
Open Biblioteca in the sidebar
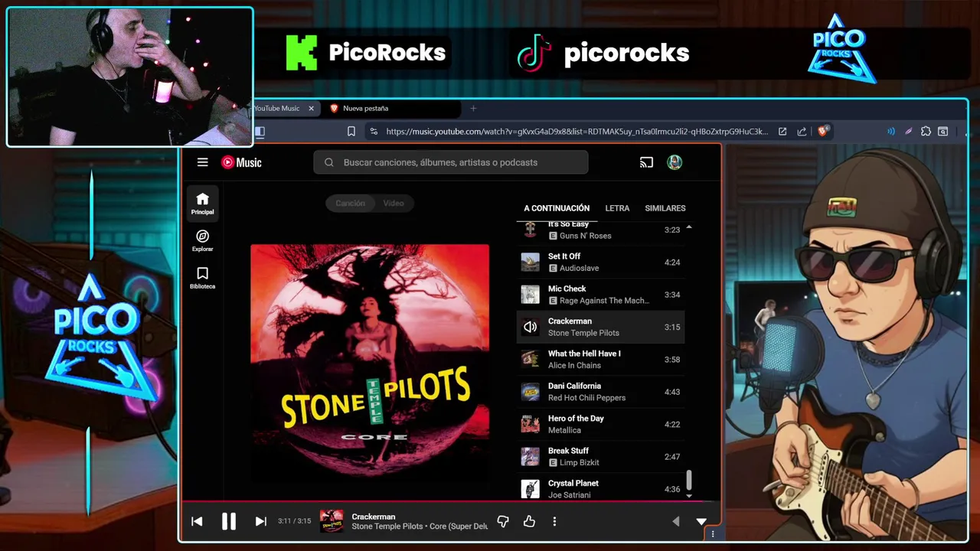pos(202,279)
